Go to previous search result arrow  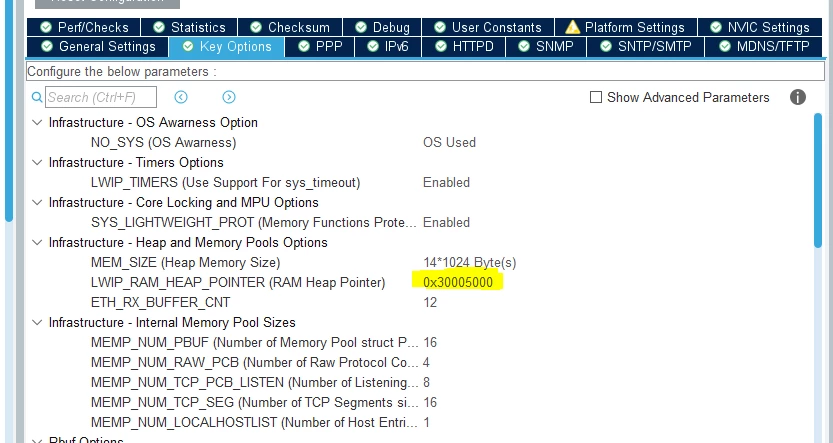coord(181,97)
